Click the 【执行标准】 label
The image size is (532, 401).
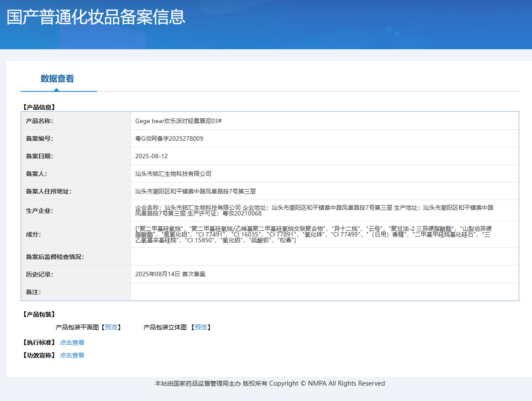39,343
